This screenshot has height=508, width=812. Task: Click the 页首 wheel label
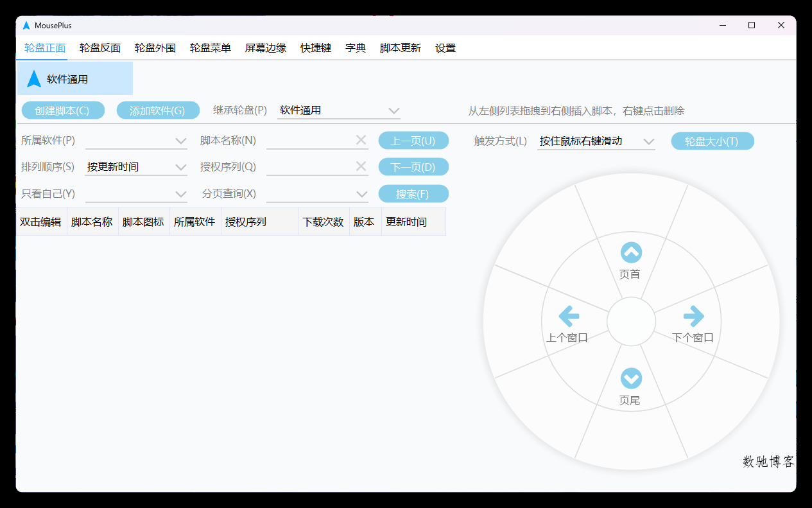(630, 274)
